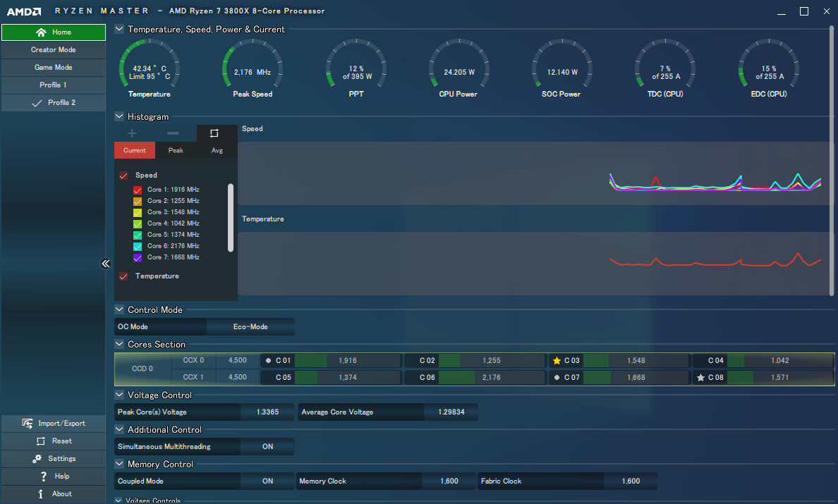Screen dimensions: 838x504
Task: Click the histogram reset-view square icon
Action: [x=214, y=133]
